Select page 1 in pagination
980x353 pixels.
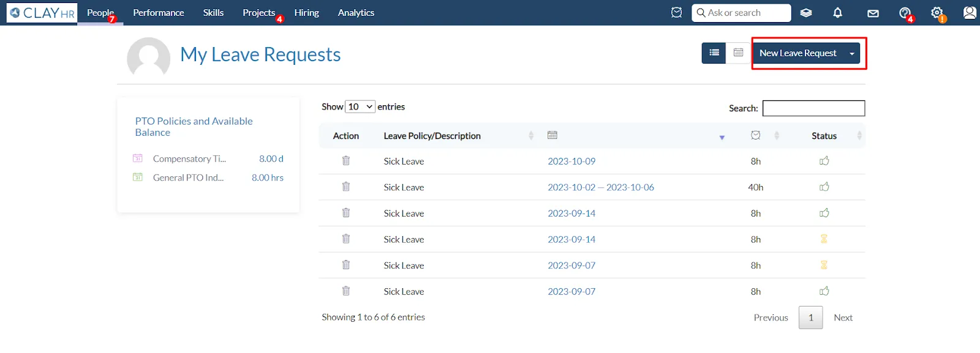[811, 318]
